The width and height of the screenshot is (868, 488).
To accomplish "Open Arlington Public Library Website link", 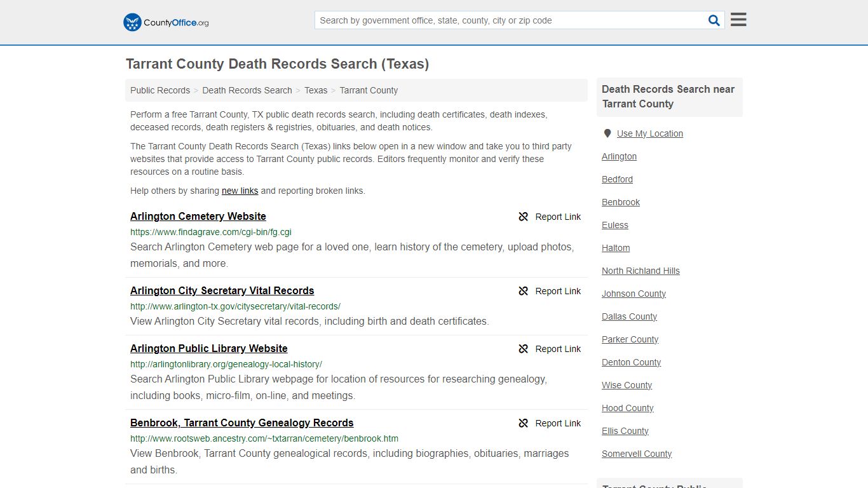I will tap(209, 348).
